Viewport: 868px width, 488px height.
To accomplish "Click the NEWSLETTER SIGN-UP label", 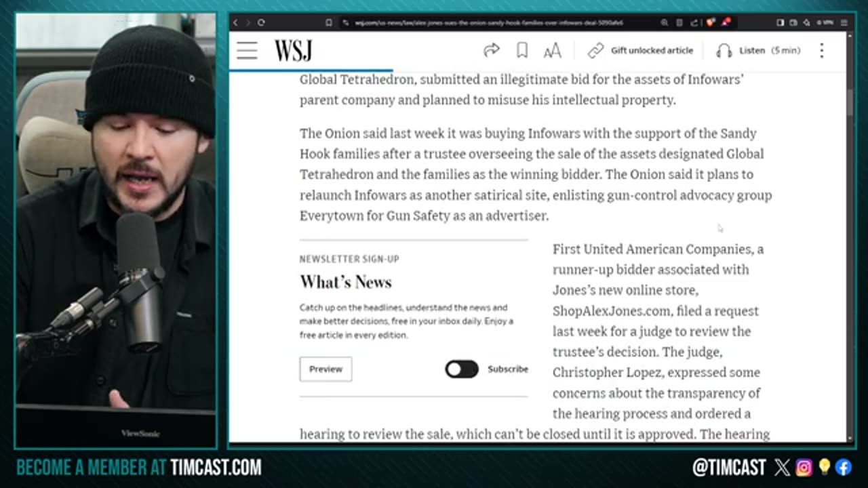I will click(349, 259).
